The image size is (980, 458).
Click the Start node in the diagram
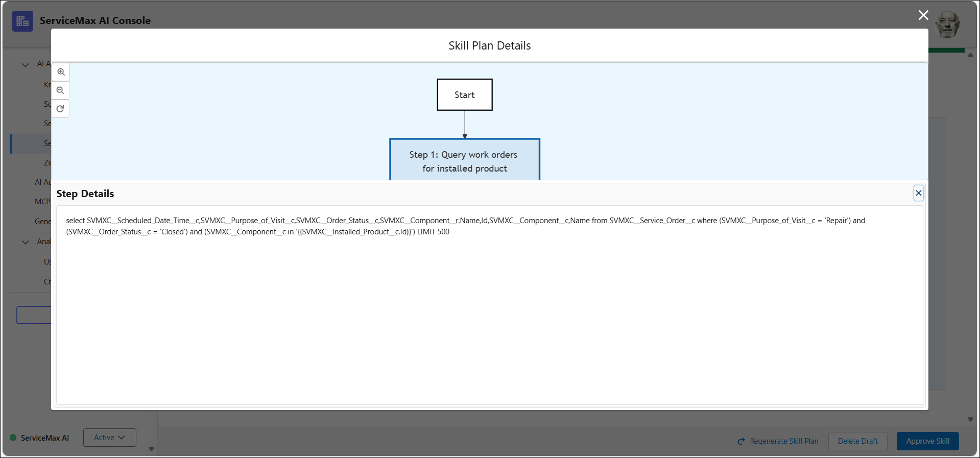tap(465, 94)
